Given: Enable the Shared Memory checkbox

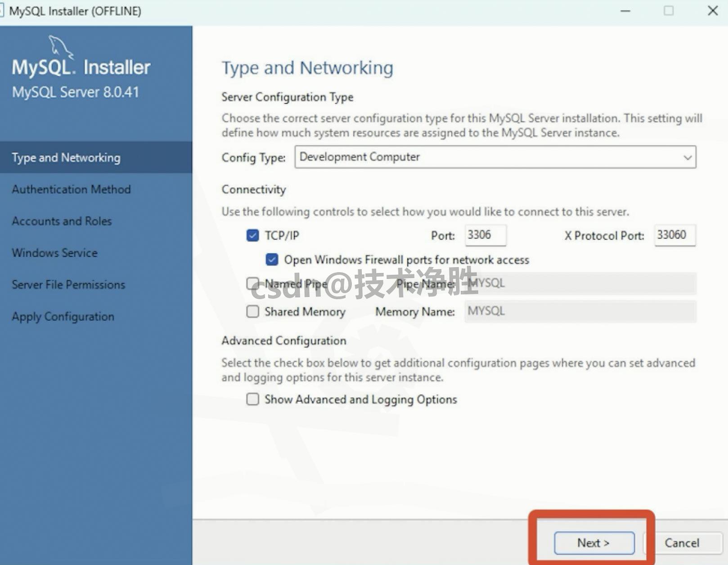Looking at the screenshot, I should (x=253, y=311).
